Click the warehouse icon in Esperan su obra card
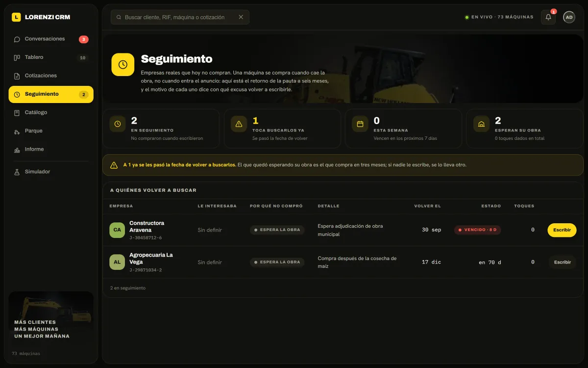The width and height of the screenshot is (588, 368). click(x=481, y=124)
